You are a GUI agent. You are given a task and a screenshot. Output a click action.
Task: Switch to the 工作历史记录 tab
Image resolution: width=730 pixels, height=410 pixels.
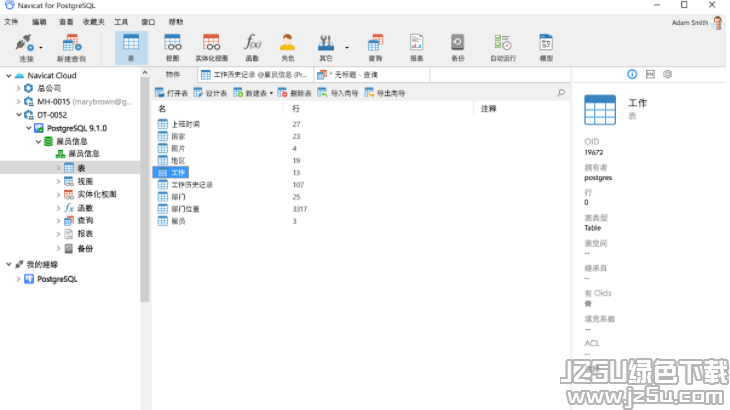255,74
